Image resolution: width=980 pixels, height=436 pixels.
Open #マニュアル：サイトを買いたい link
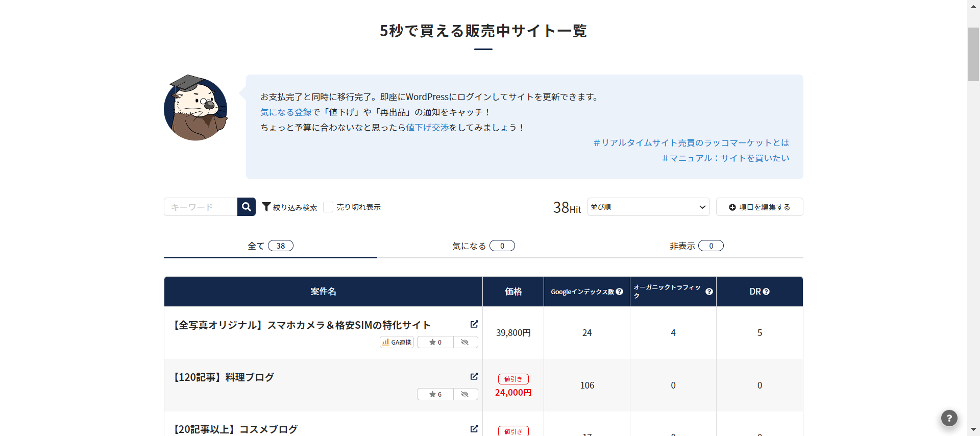click(x=725, y=158)
